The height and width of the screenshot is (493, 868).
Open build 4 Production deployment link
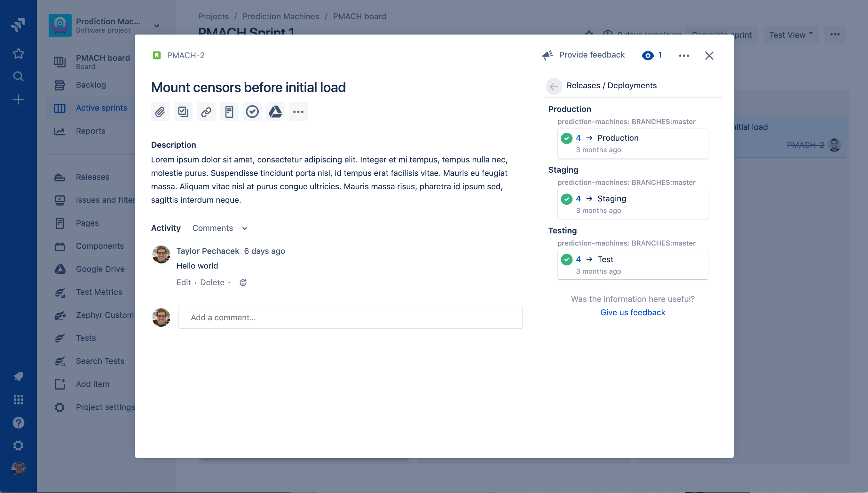[x=578, y=138]
